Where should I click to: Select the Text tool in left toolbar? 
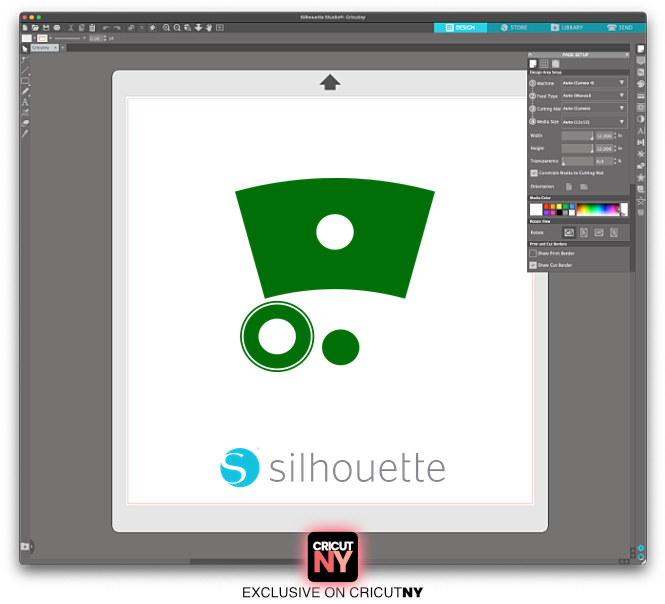(25, 101)
